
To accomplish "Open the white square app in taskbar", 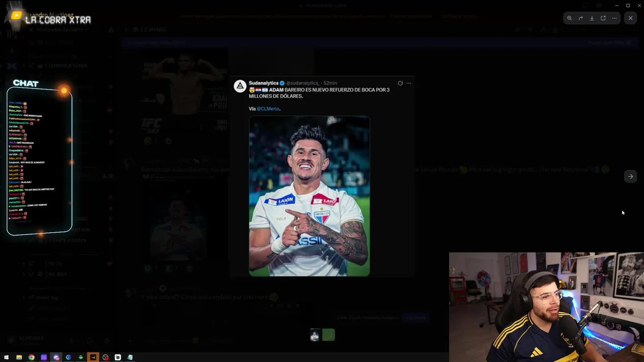I will tap(118, 357).
